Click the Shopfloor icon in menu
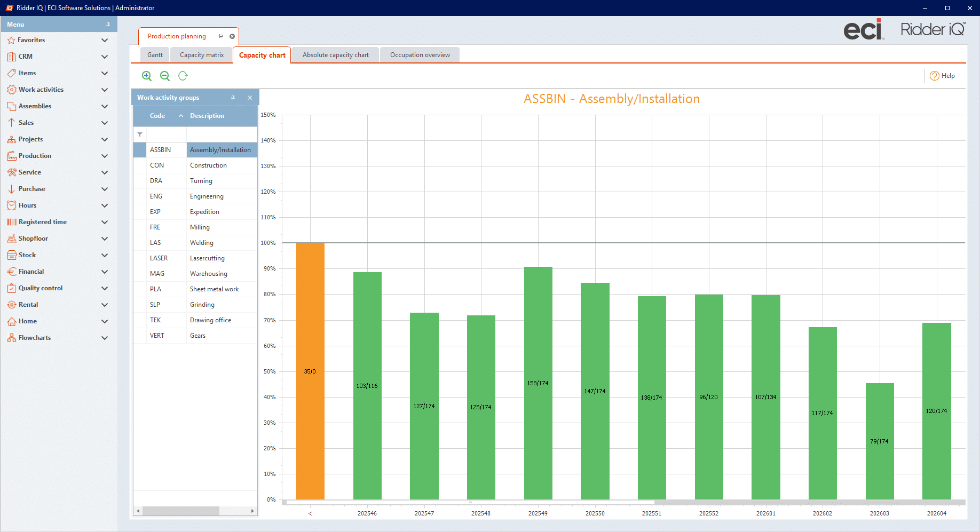Image resolution: width=980 pixels, height=532 pixels. coord(11,239)
